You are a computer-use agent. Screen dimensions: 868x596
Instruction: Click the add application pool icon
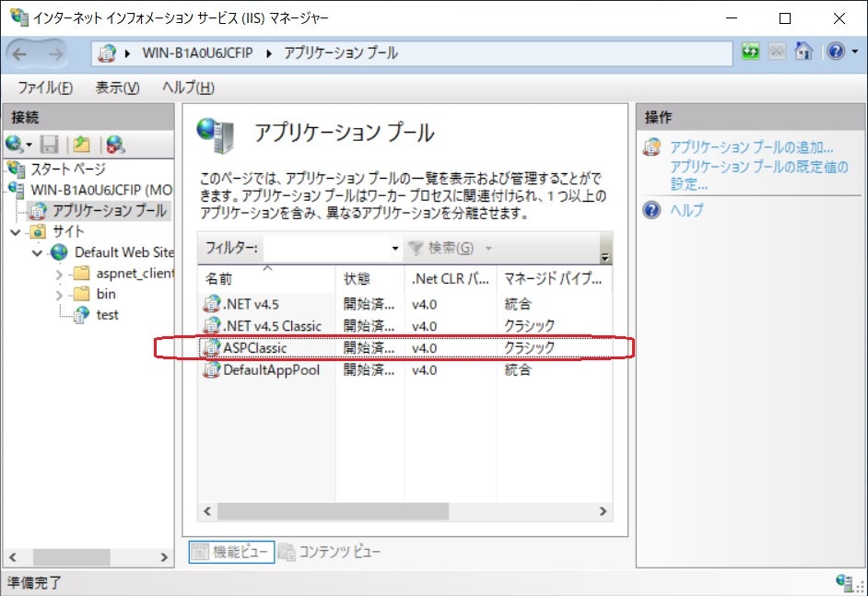coord(652,147)
